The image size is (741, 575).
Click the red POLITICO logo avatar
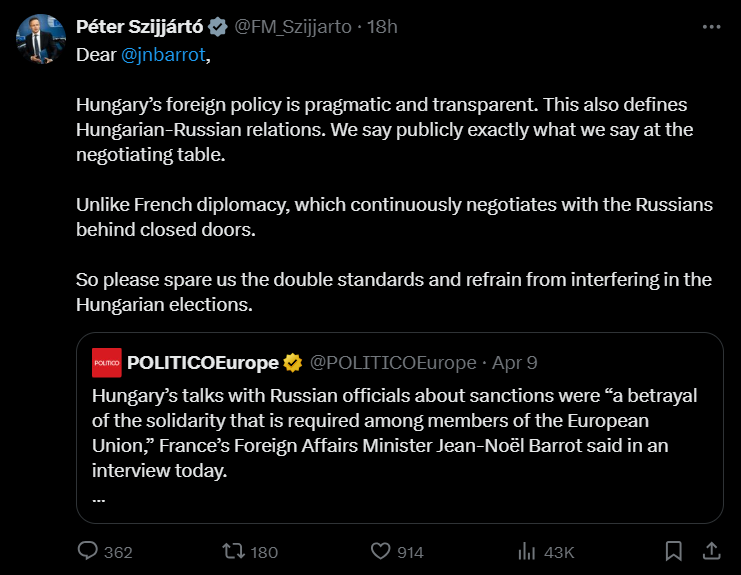(x=106, y=362)
